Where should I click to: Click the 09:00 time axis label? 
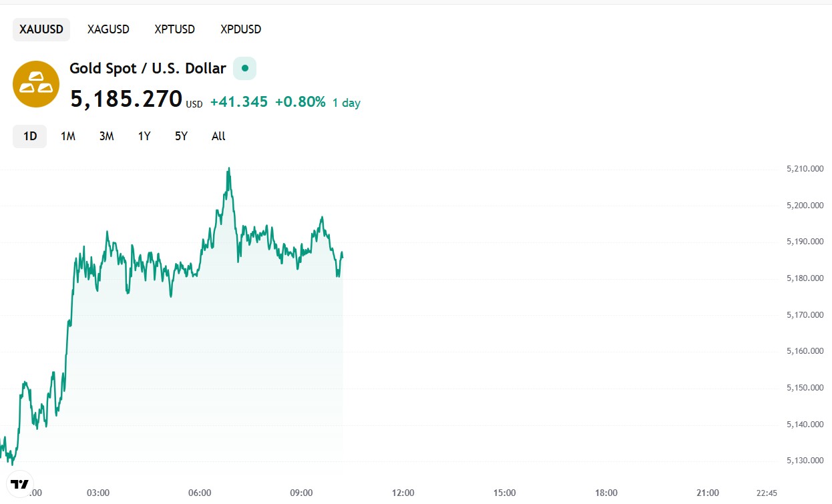301,493
